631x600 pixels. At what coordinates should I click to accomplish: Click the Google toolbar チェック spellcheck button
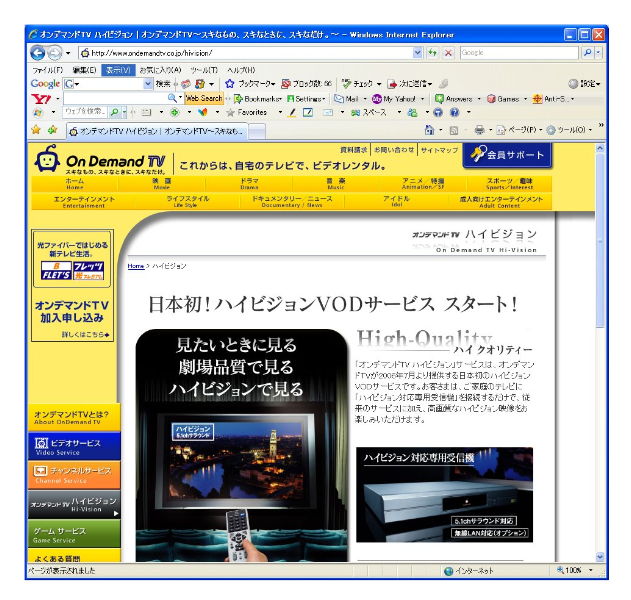[x=361, y=84]
